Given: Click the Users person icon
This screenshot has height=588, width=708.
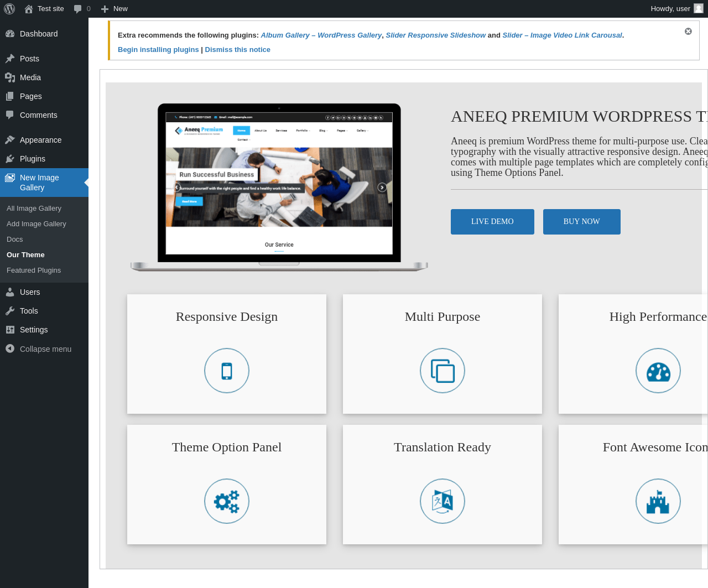Looking at the screenshot, I should click(10, 292).
